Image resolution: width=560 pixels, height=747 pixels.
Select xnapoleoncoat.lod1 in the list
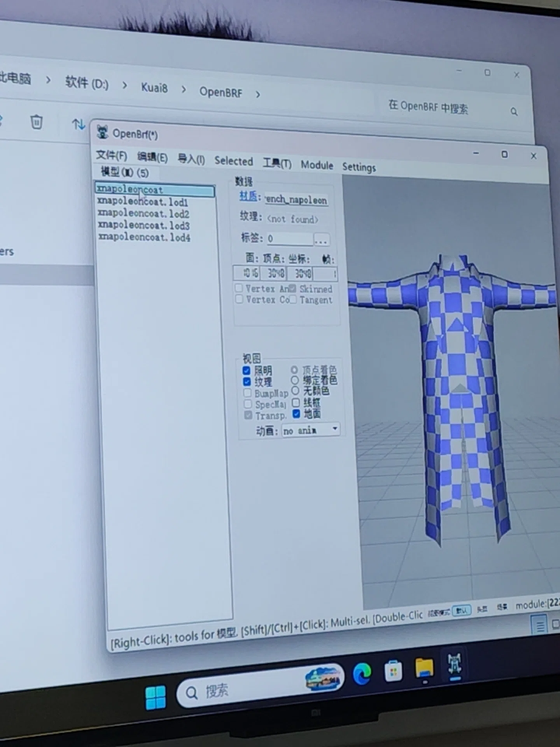coord(143,202)
